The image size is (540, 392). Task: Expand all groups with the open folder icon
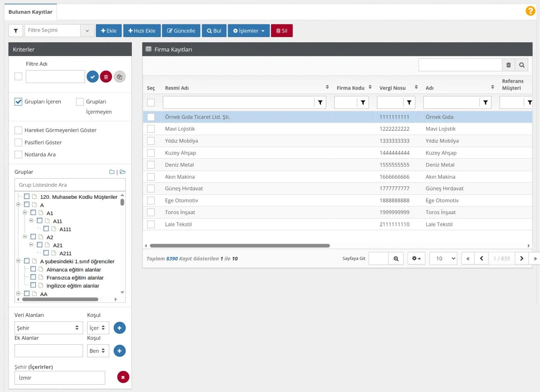[123, 172]
